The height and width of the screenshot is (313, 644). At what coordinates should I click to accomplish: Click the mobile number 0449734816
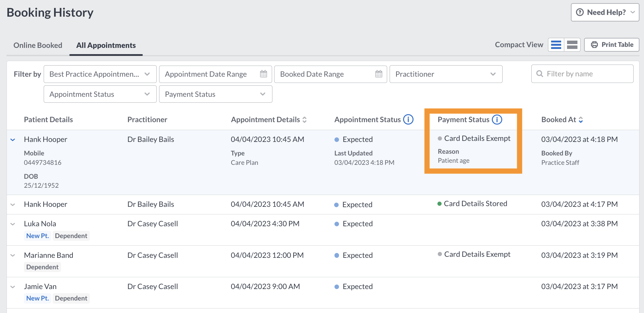43,163
